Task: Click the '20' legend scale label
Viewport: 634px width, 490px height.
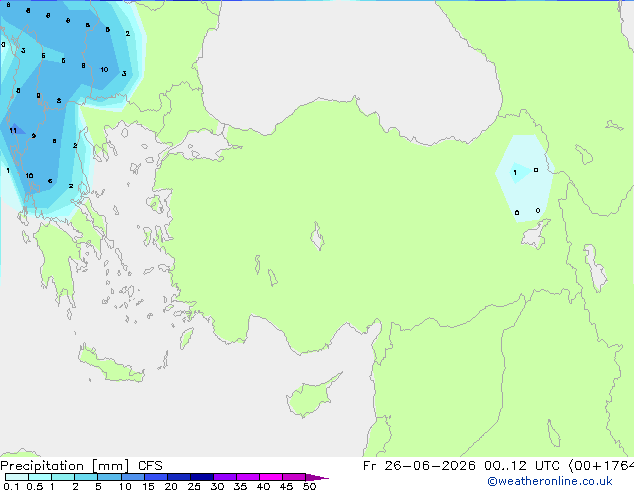Action: tap(171, 486)
